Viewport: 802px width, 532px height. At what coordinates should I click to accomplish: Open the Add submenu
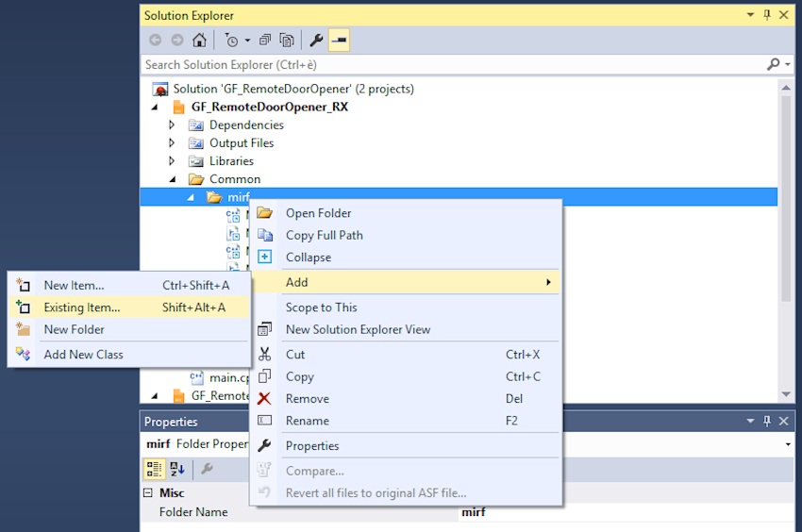coord(406,282)
